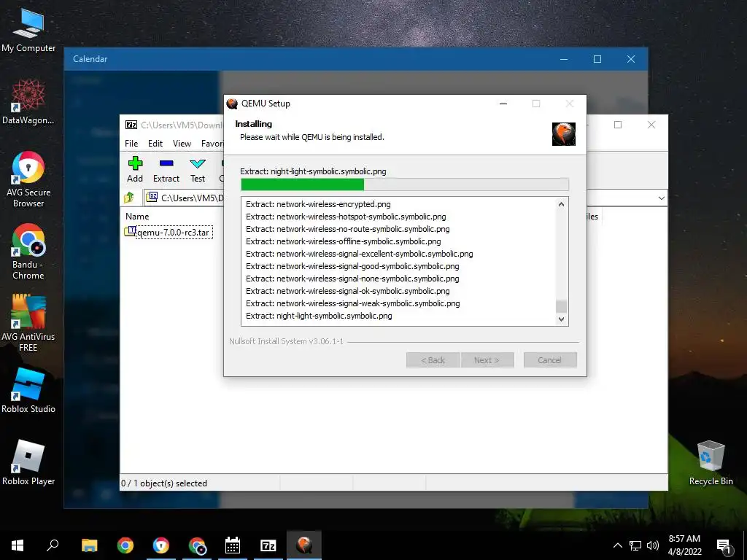Launch Roblox Player desktop shortcut
Image resolution: width=747 pixels, height=560 pixels.
(x=28, y=463)
